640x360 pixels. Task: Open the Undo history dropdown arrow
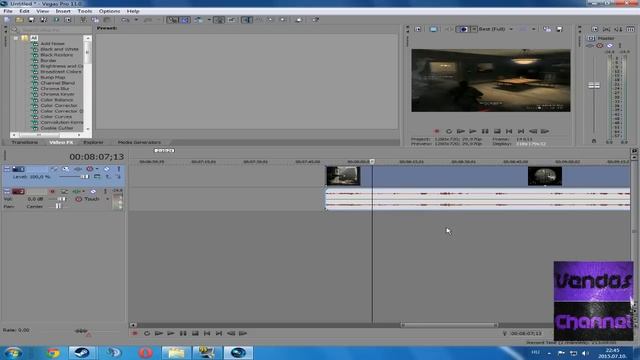(x=136, y=20)
